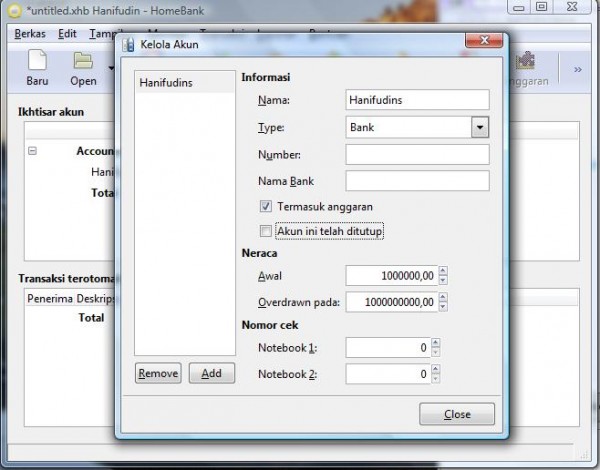
Task: Close the Kelola Akun dialog via Close button
Action: point(457,414)
